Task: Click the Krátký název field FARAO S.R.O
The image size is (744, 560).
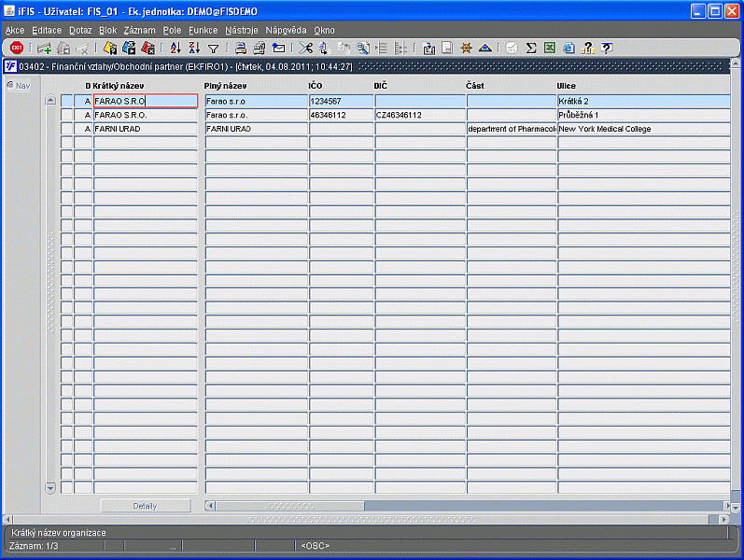Action: click(x=146, y=101)
